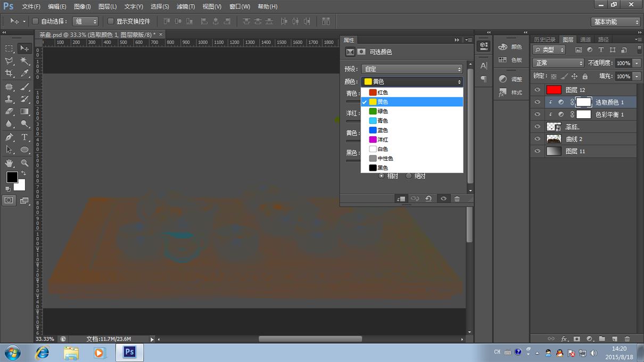This screenshot has width=644, height=362.
Task: Choose the Magic Wand tool
Action: click(24, 61)
